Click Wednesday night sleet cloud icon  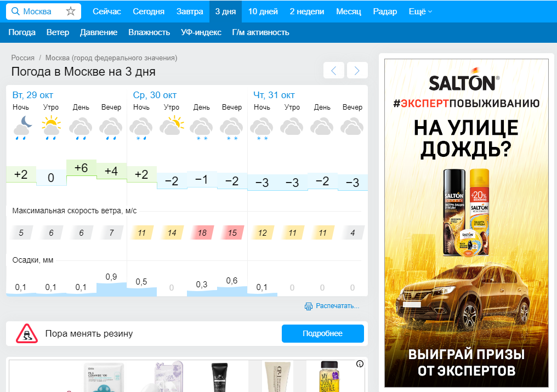pos(141,129)
